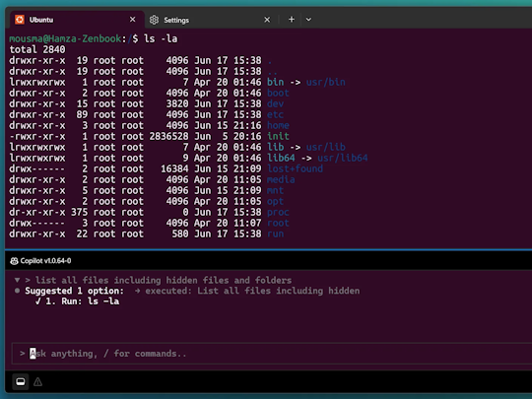Close the Ubuntu tab

[133, 20]
